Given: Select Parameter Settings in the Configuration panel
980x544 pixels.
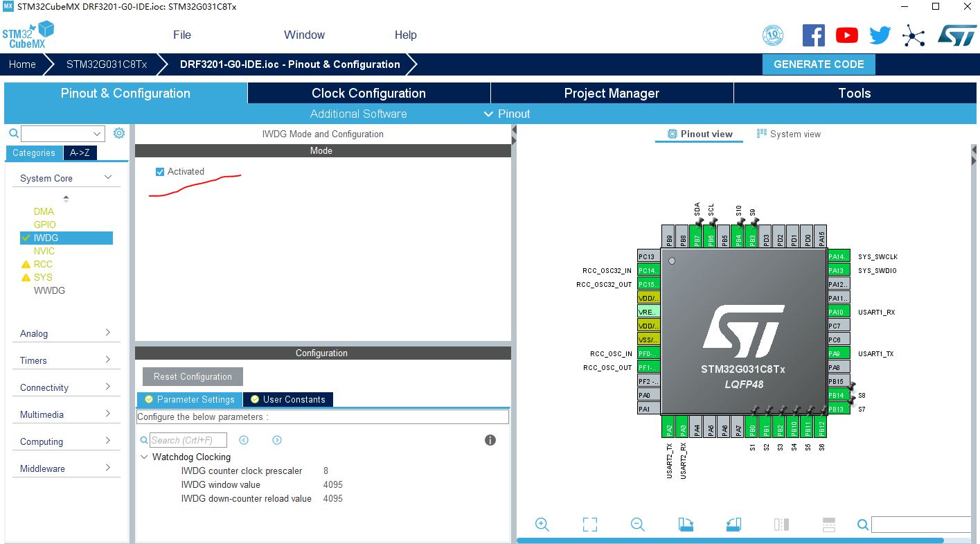Looking at the screenshot, I should [x=189, y=399].
